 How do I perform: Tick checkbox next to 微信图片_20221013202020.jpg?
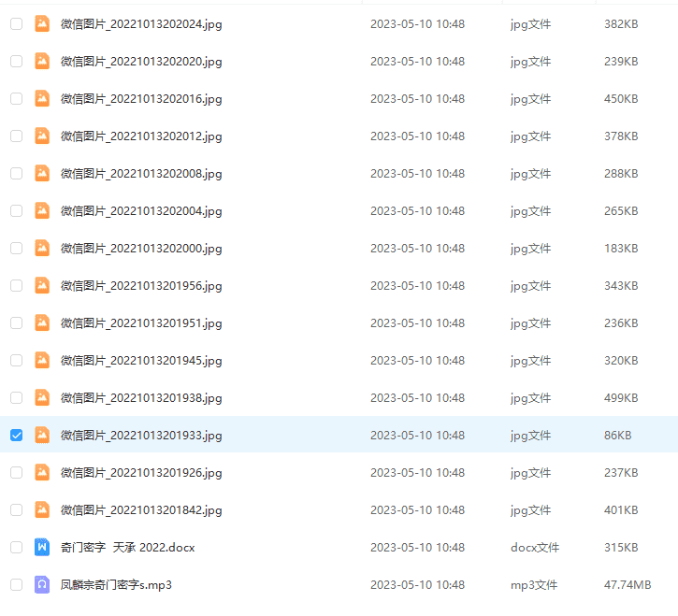(16, 62)
